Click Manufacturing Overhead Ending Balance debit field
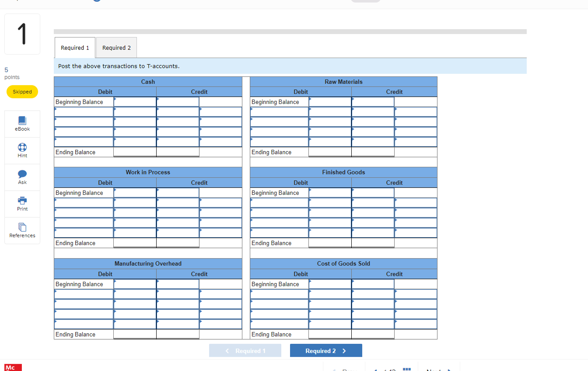 [x=135, y=334]
